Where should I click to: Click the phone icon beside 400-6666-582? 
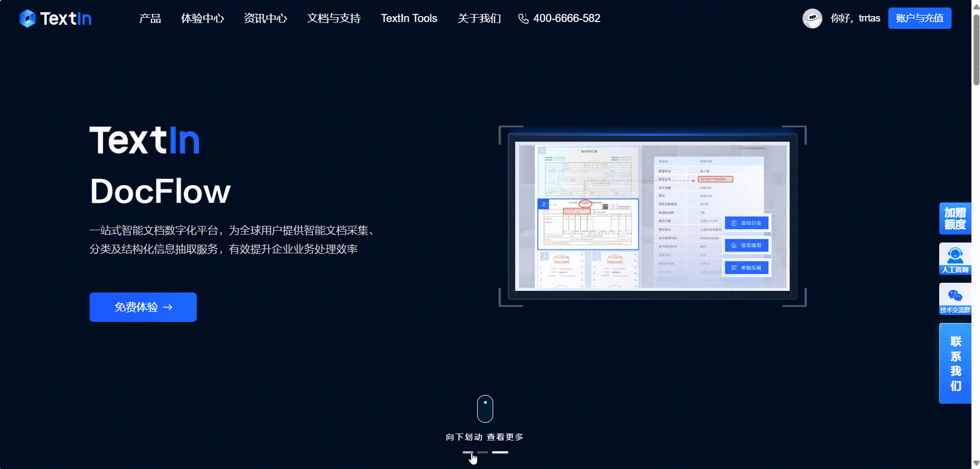point(523,19)
